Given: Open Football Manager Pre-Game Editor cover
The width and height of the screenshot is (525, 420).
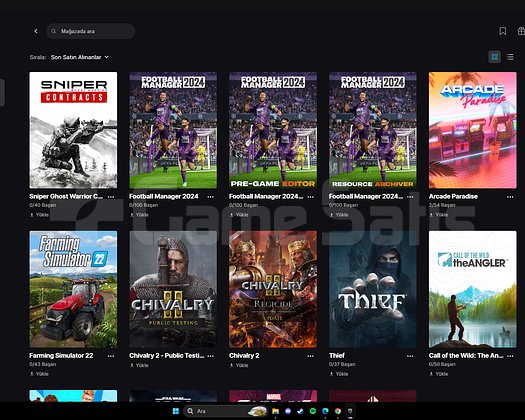Looking at the screenshot, I should [x=273, y=130].
